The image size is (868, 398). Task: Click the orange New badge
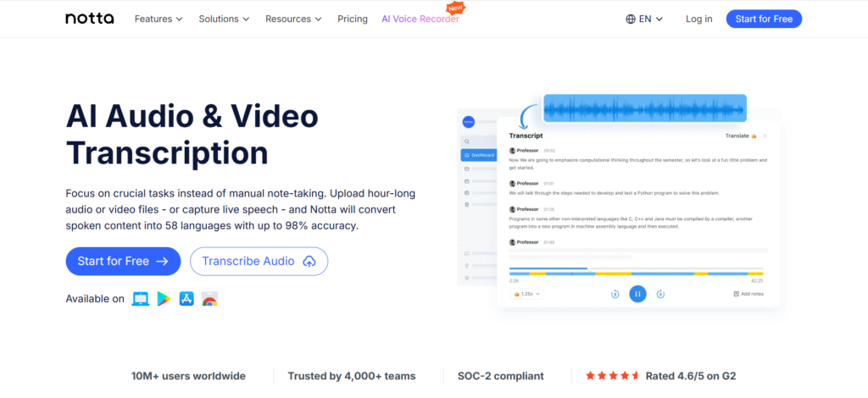pos(455,8)
